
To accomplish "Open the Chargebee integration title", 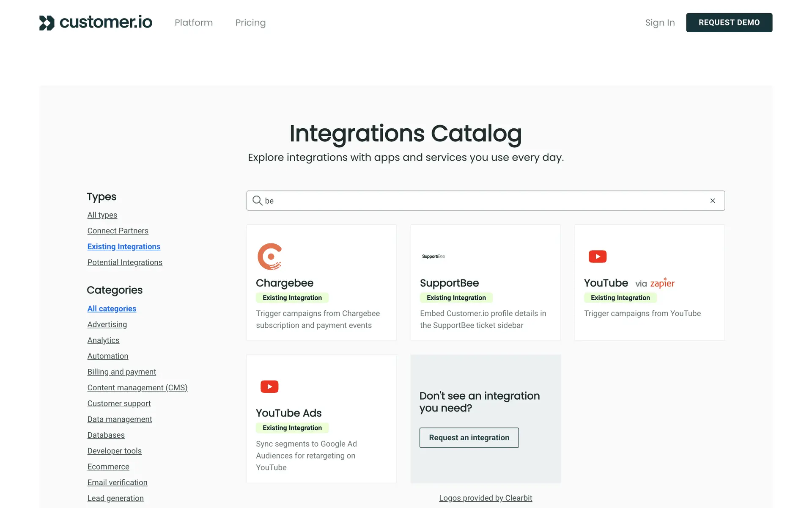I will click(284, 283).
